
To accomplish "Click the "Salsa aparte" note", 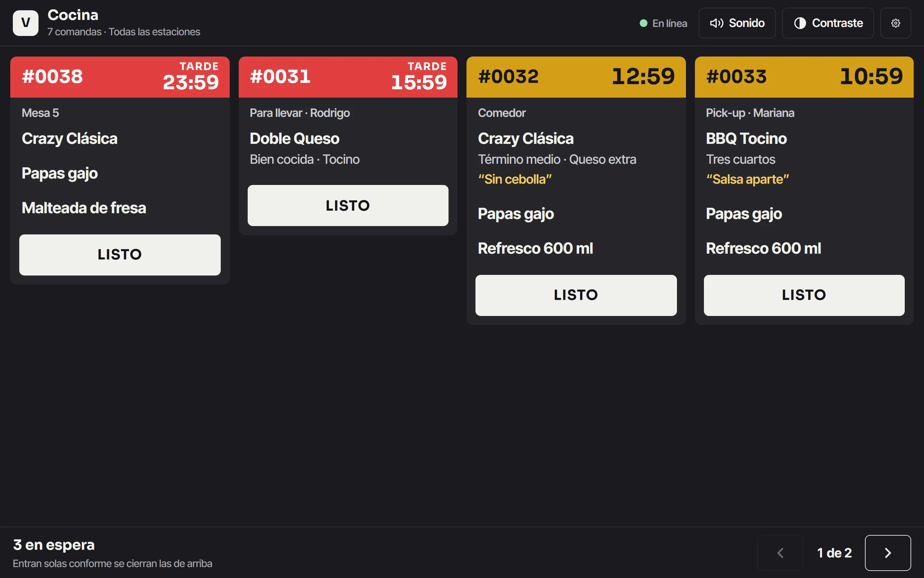I will [747, 179].
